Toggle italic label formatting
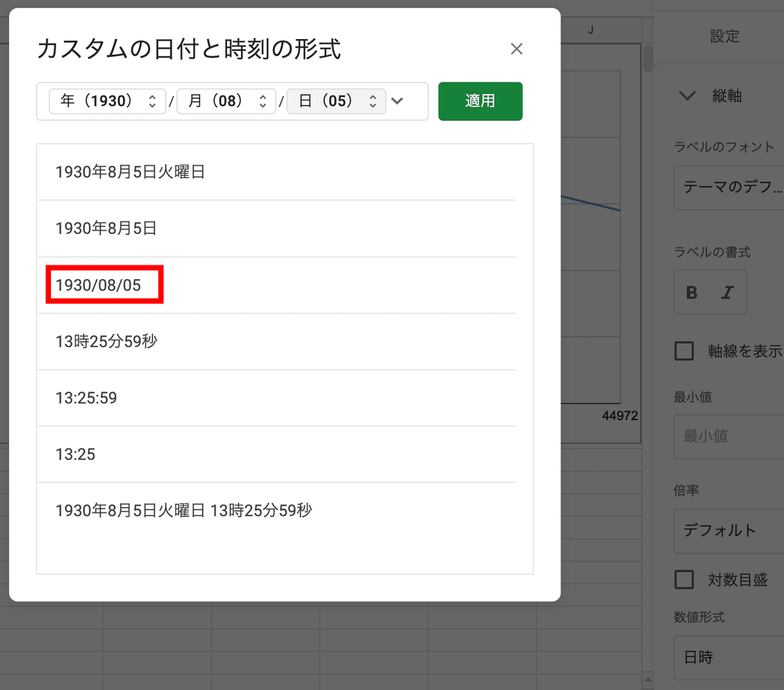Viewport: 784px width, 690px height. click(727, 293)
